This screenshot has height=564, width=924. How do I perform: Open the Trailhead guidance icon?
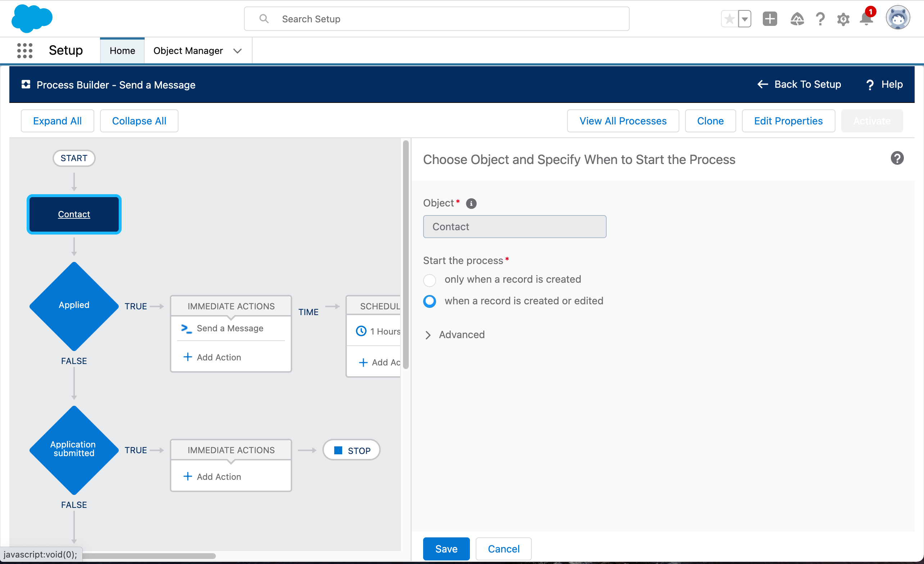pyautogui.click(x=797, y=19)
